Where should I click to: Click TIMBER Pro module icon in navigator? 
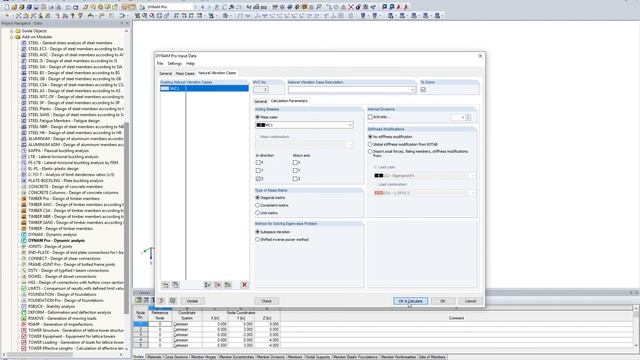[x=24, y=198]
